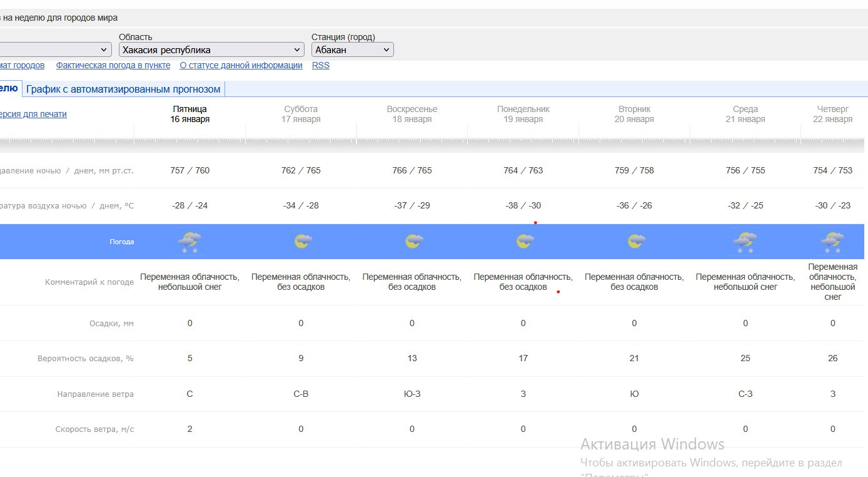Click Tuesday 20 January weather icon
This screenshot has width=868, height=477.
click(636, 241)
